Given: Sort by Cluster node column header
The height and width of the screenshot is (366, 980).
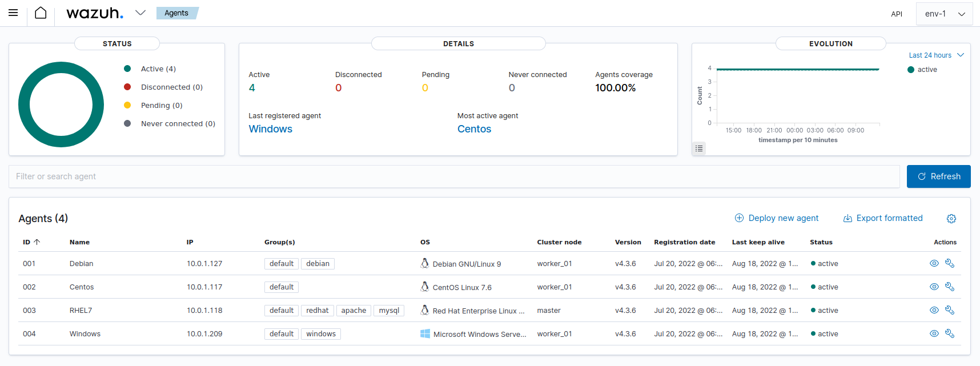Looking at the screenshot, I should (x=559, y=242).
